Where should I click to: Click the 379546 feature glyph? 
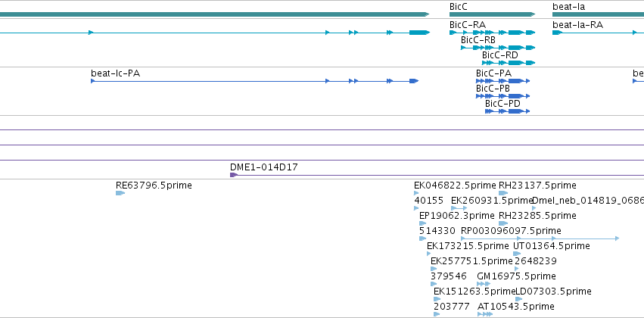(x=434, y=284)
